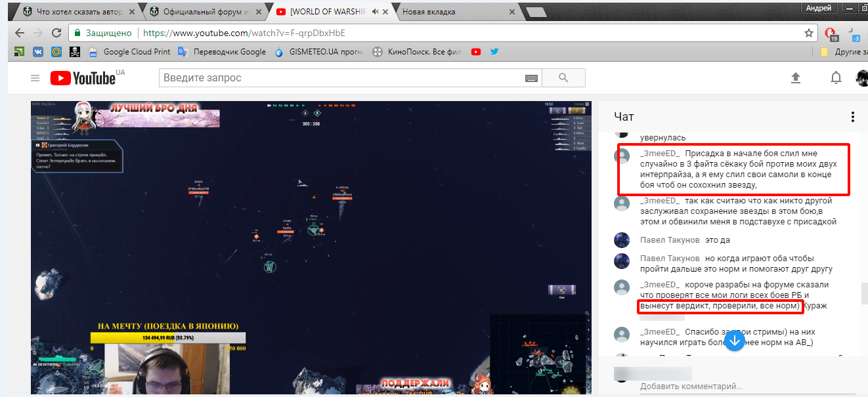Click Павел Такунов name on 'это да' message
This screenshot has width=868, height=397.
[669, 240]
